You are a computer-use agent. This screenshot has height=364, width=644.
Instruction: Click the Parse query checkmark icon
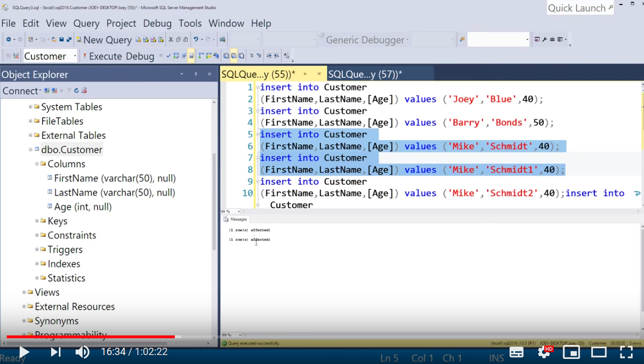point(168,56)
